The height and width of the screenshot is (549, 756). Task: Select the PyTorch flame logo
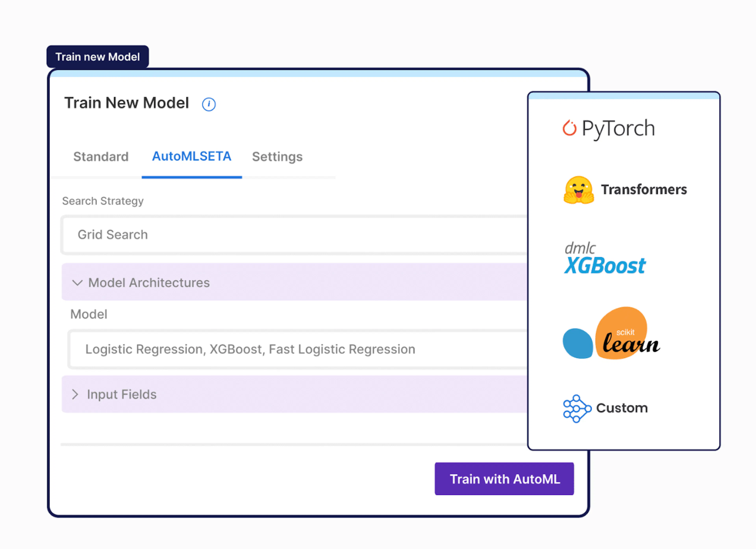pyautogui.click(x=569, y=128)
